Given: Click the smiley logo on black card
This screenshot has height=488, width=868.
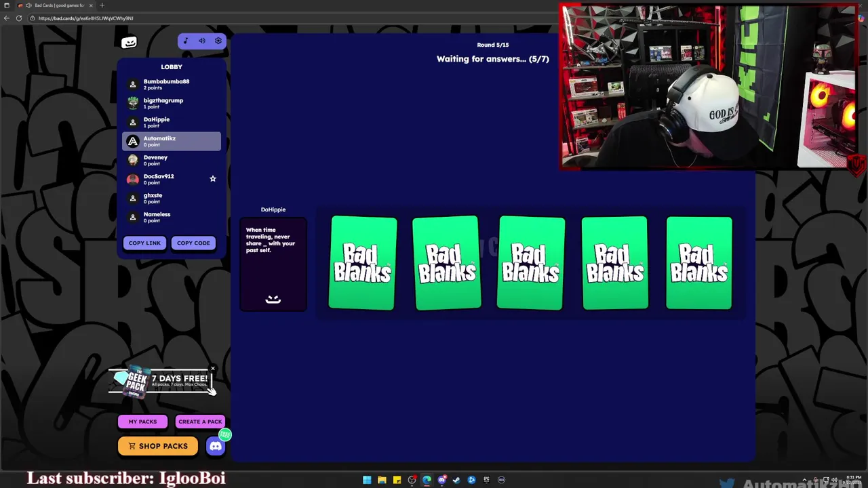Looking at the screenshot, I should coord(273,299).
